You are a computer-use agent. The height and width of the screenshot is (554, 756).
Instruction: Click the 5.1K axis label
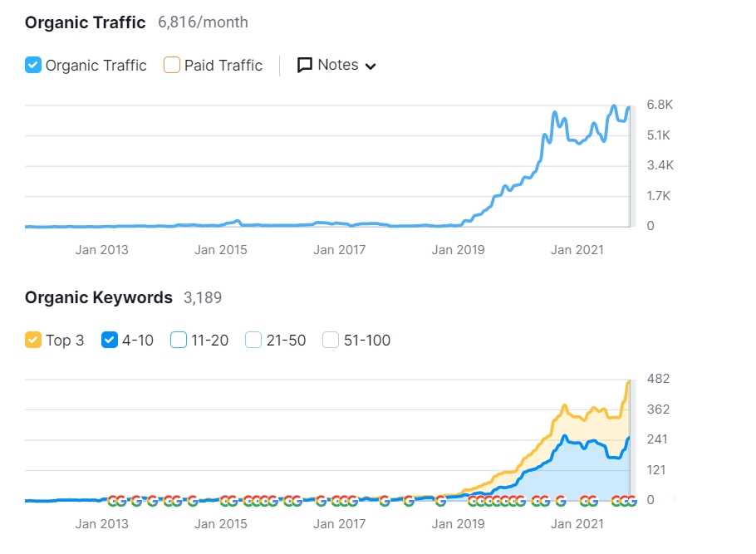coord(659,135)
